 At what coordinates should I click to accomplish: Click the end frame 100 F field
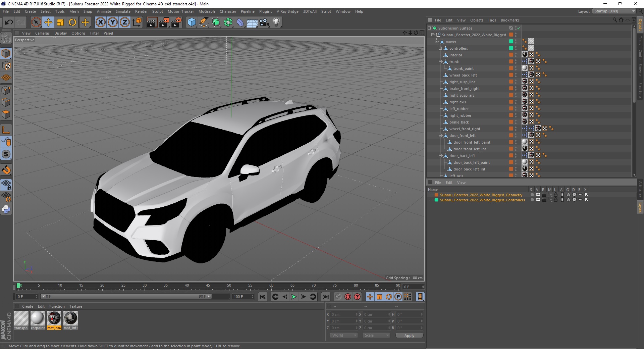244,297
